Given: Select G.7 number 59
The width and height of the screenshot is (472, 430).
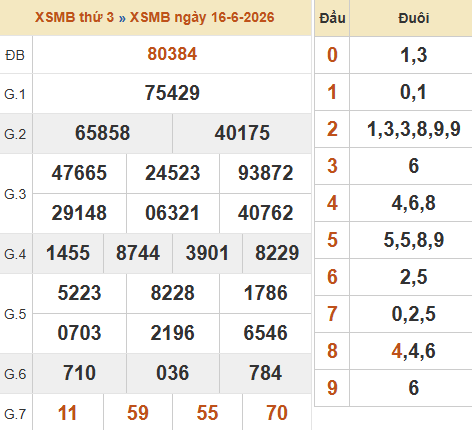Looking at the screenshot, I should 138,413.
